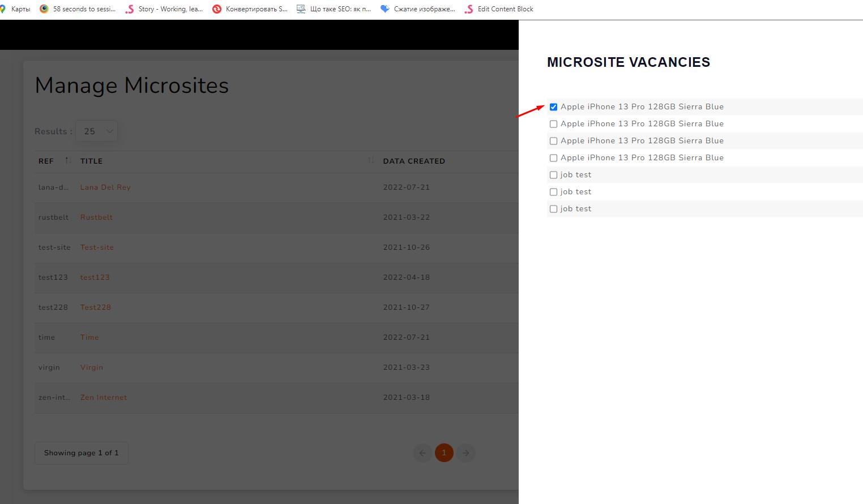
Task: Click the 'virgin' ref cell
Action: point(49,368)
